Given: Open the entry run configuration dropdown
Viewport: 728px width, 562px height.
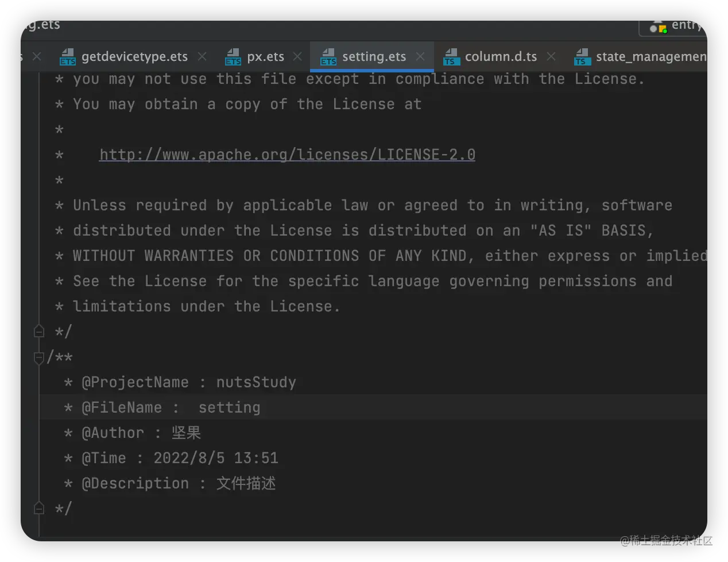Looking at the screenshot, I should (x=674, y=26).
